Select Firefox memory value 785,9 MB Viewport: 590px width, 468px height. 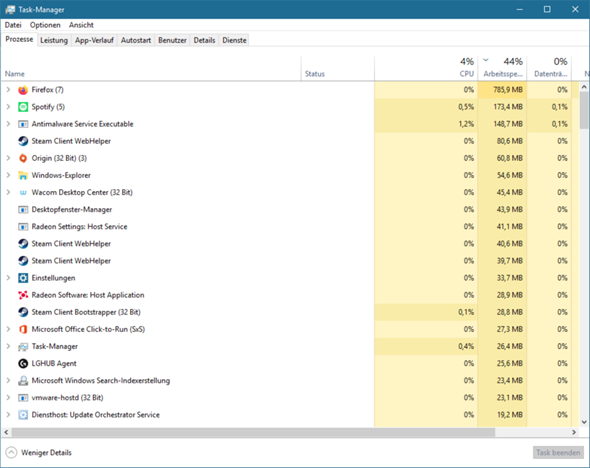pyautogui.click(x=508, y=90)
